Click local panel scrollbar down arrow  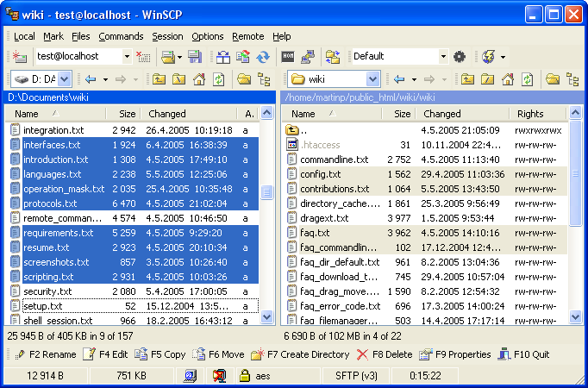[x=266, y=317]
